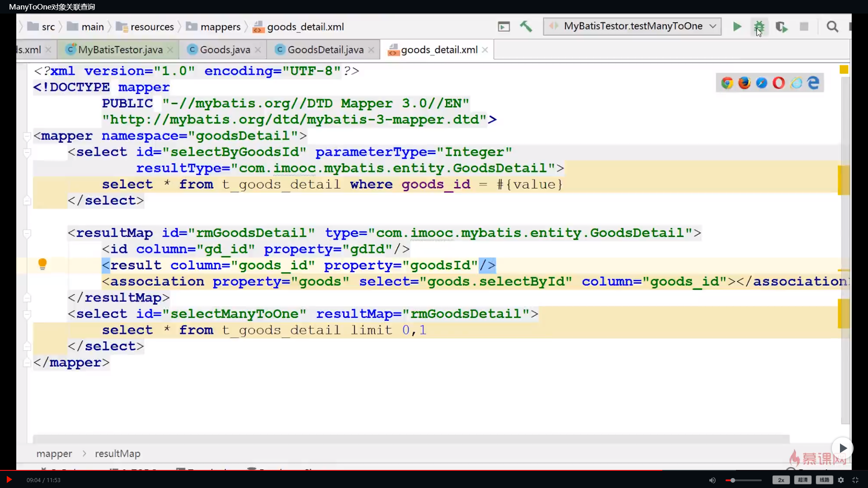Seek on the red video progress bar
This screenshot has height=488, width=868.
(434, 470)
